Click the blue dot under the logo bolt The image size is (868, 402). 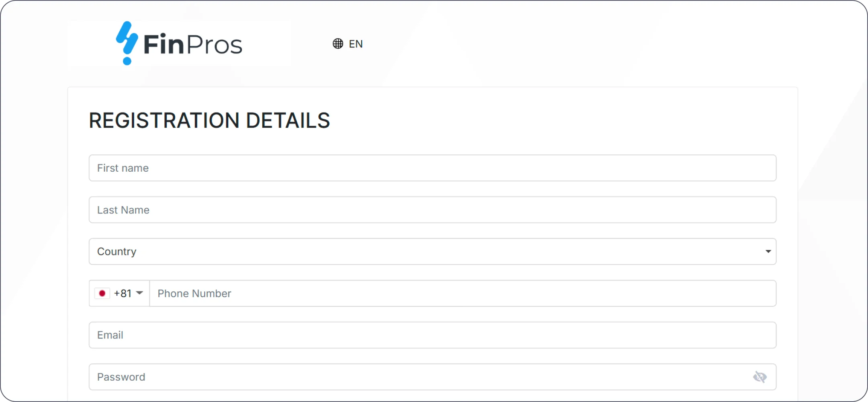[127, 61]
